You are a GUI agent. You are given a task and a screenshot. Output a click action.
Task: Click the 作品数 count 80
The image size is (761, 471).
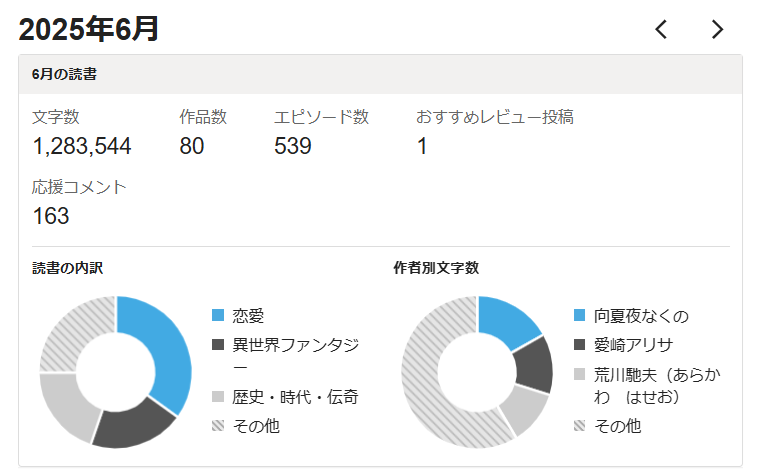[x=192, y=147]
